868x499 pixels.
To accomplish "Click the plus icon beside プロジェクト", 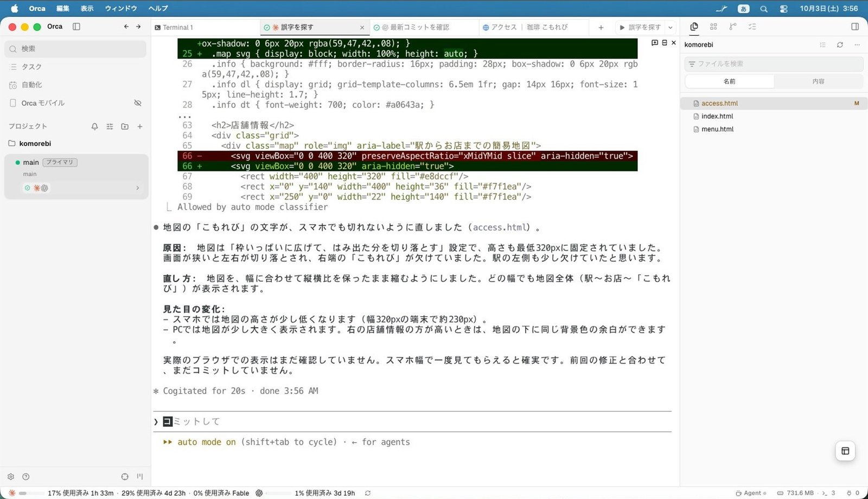I will pyautogui.click(x=140, y=126).
